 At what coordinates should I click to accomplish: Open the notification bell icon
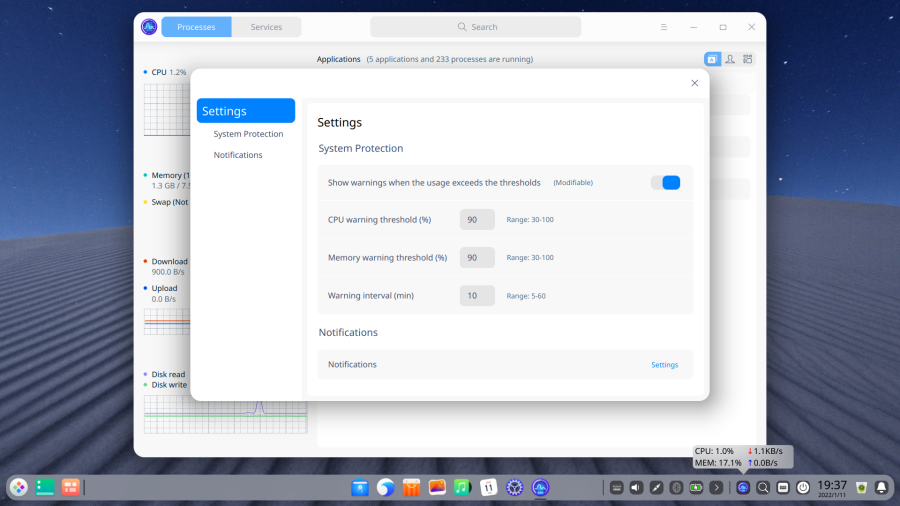882,488
